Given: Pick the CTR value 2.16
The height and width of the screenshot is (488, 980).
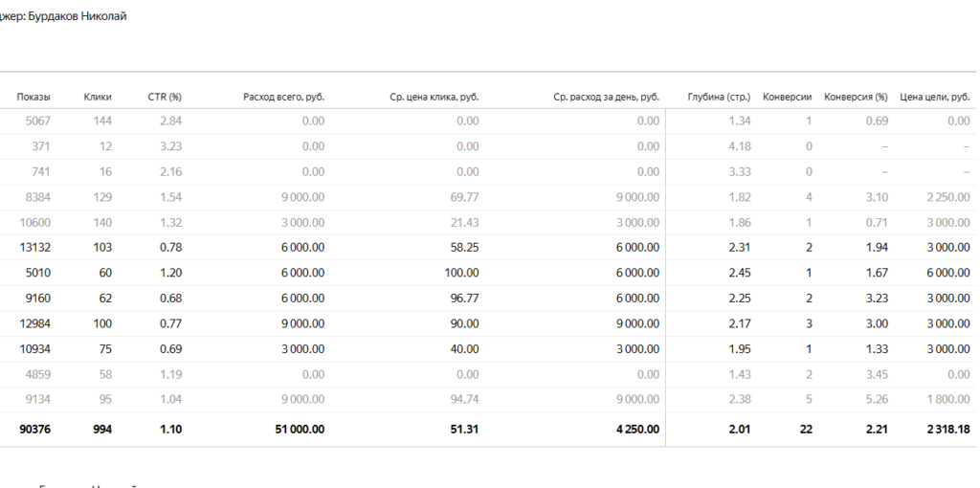Looking at the screenshot, I should [171, 172].
